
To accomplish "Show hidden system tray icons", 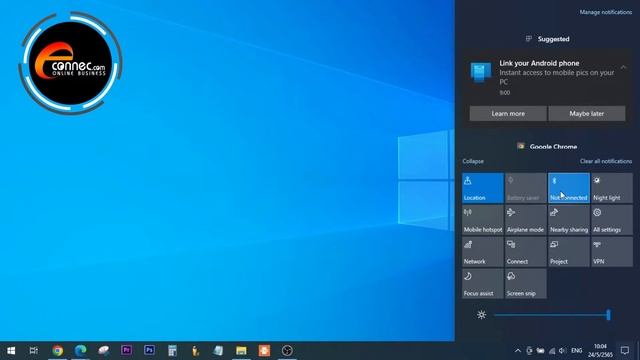I will (518, 351).
